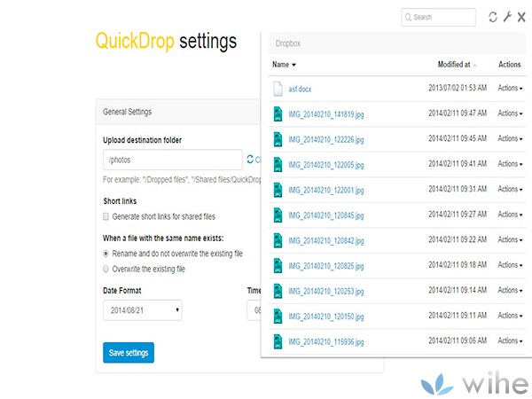Open IMG_20140210_120150.jpg file link
532x399 pixels.
point(326,317)
